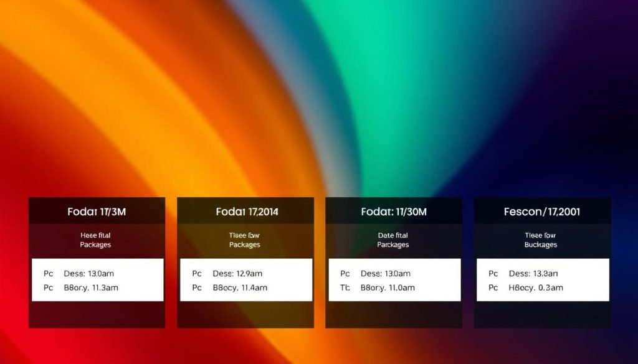Select the B8ocy, 11.4am time text
Viewport: 638px width, 364px height.
pyautogui.click(x=240, y=287)
